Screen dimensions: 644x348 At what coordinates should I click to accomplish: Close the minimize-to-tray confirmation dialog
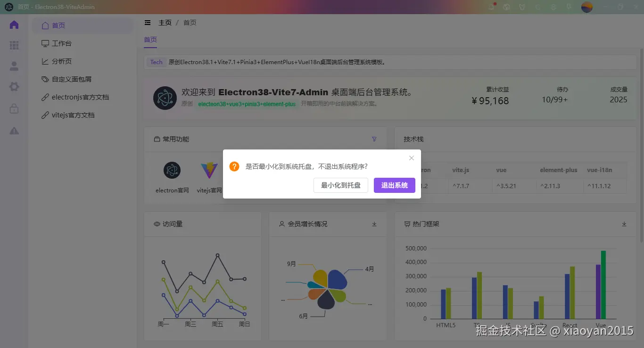click(412, 158)
